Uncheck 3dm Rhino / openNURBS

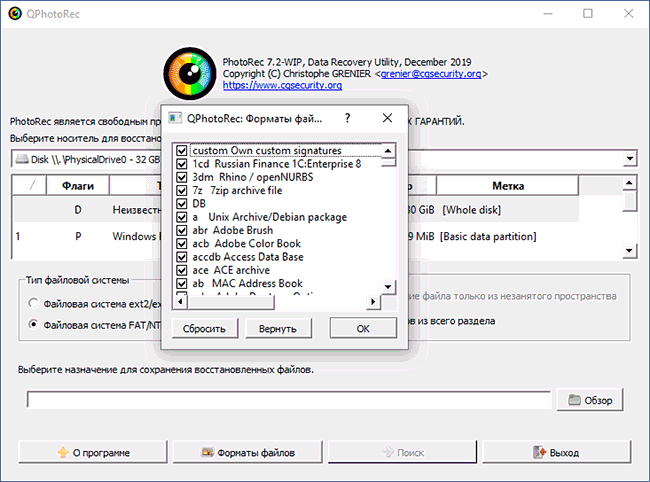tap(182, 177)
